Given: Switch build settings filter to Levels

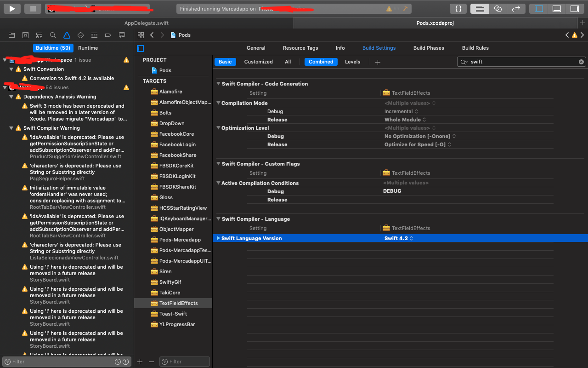Looking at the screenshot, I should click(x=352, y=62).
